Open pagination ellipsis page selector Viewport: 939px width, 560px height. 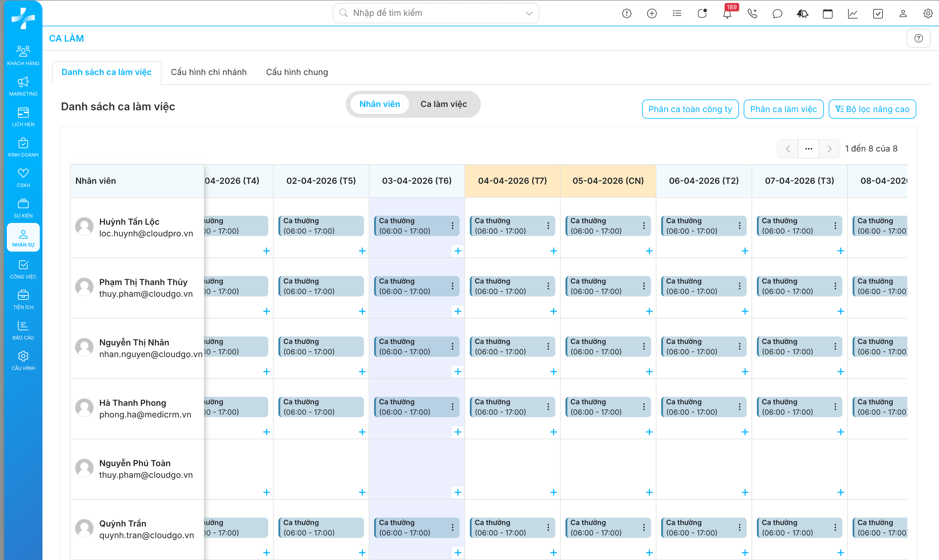tap(808, 149)
